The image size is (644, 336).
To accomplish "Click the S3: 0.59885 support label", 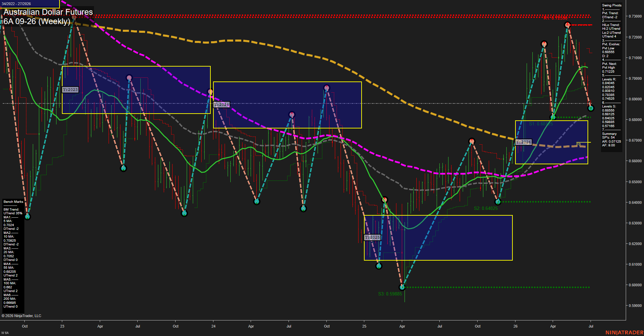I will pyautogui.click(x=390, y=294).
